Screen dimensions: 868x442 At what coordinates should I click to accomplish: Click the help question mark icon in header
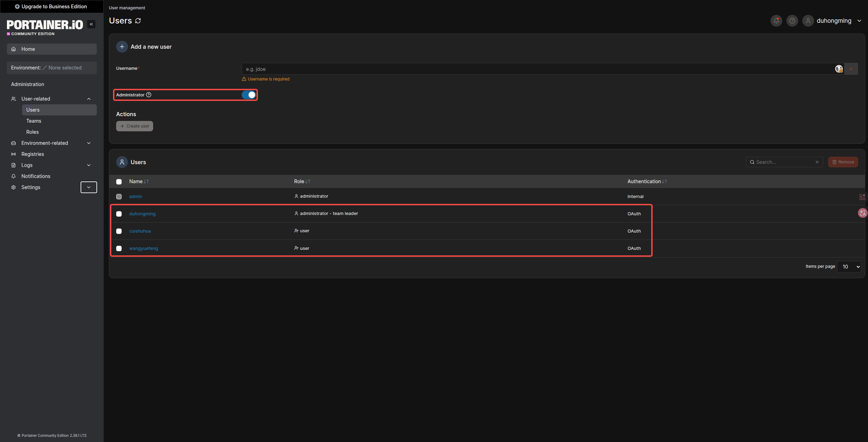tap(792, 21)
